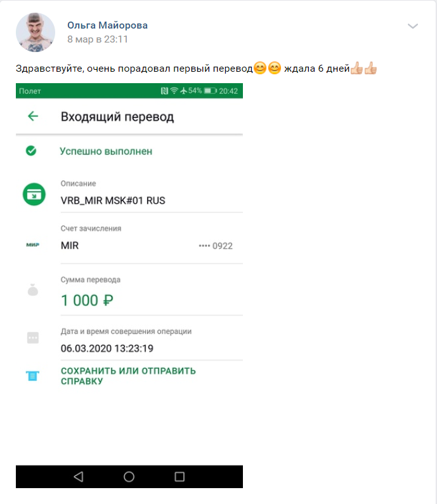Open Ольга Майорова's profile avatar
437x504 pixels.
pyautogui.click(x=36, y=32)
